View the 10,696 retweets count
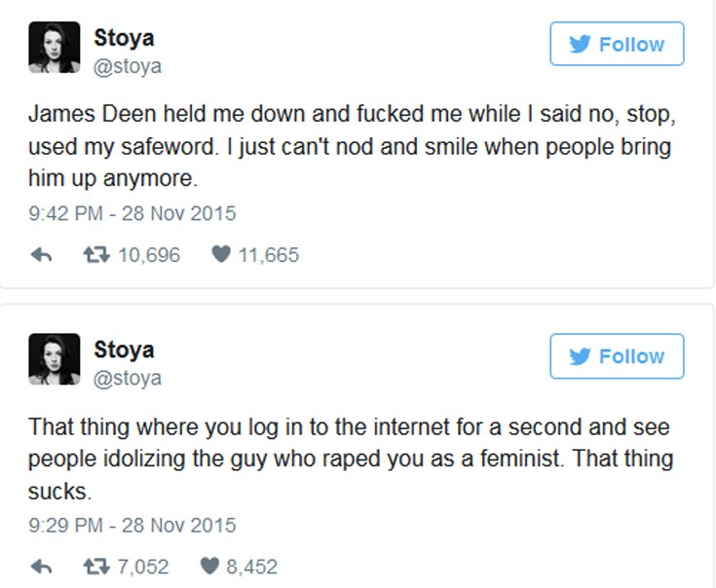This screenshot has height=588, width=716. click(x=148, y=256)
